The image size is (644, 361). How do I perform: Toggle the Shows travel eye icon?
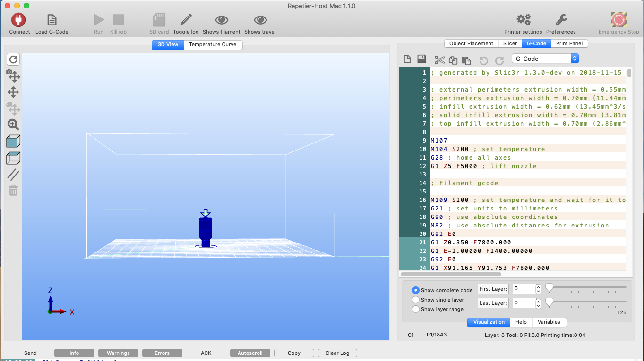click(260, 20)
